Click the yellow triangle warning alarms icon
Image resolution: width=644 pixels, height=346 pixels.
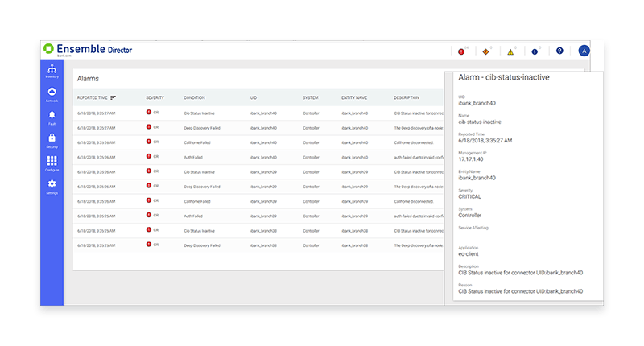coord(510,51)
